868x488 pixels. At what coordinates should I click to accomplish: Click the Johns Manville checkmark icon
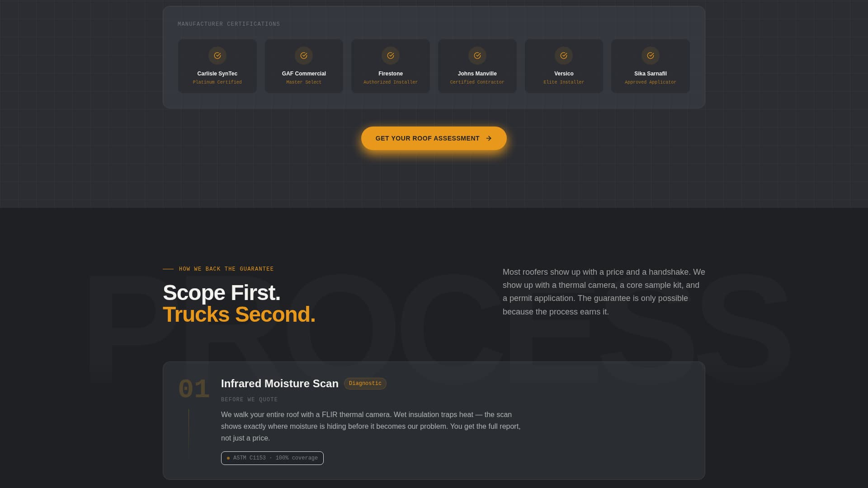(477, 56)
